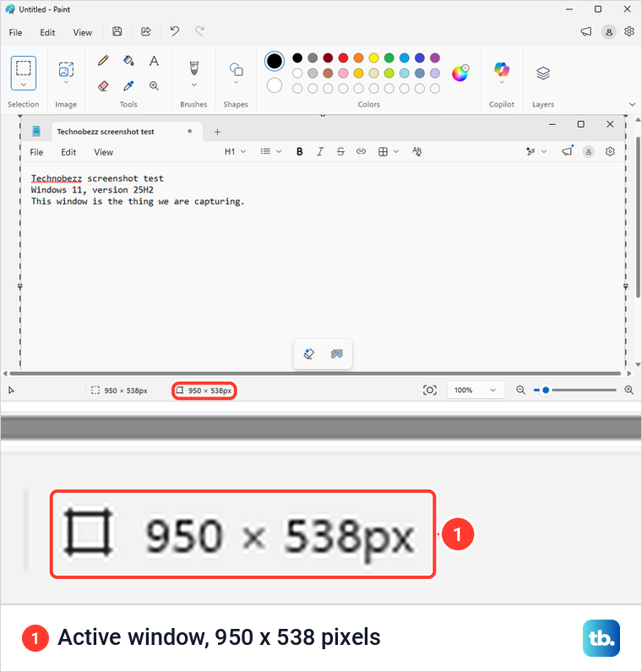Select the Magnifier tool
This screenshot has width=642, height=672.
[x=154, y=85]
